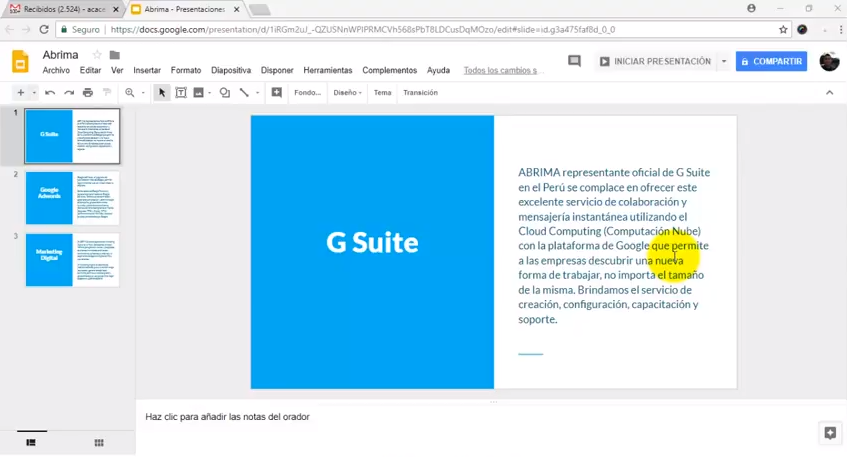Viewport: 847px width, 457px height.
Task: Expand the presentation options dropdown arrow
Action: pyautogui.click(x=724, y=62)
